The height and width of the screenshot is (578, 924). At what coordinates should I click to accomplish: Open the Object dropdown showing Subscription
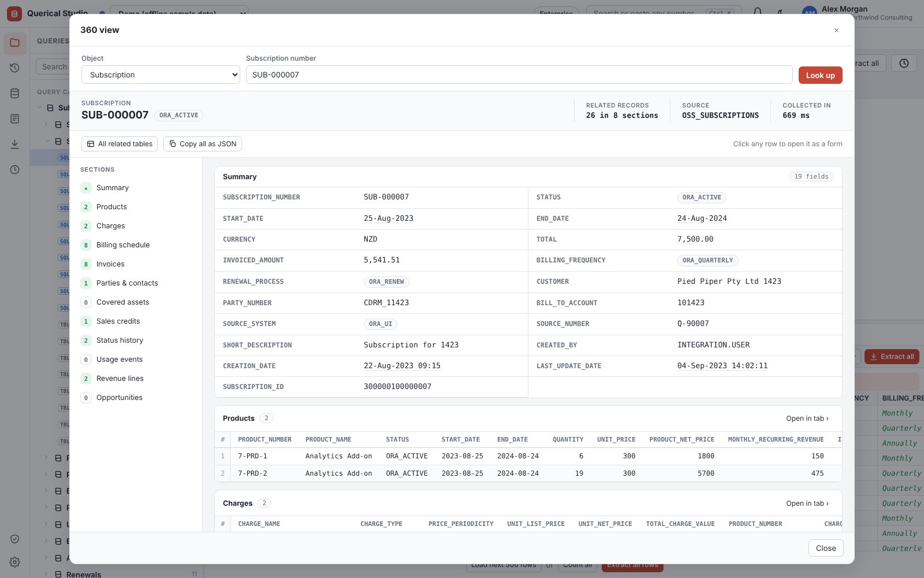[161, 75]
